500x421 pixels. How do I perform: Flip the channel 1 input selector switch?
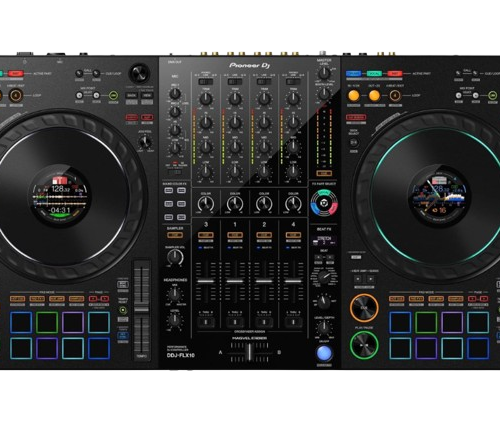coord(235,82)
